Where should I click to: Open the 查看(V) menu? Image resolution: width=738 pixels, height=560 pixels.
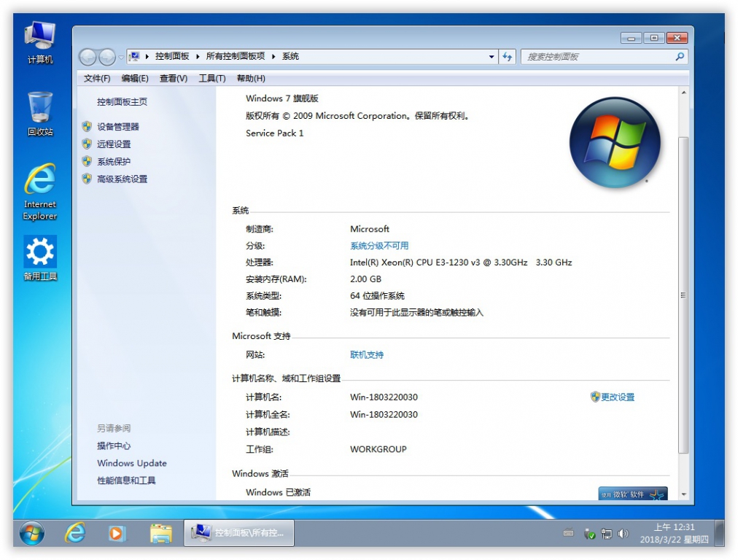click(x=174, y=79)
